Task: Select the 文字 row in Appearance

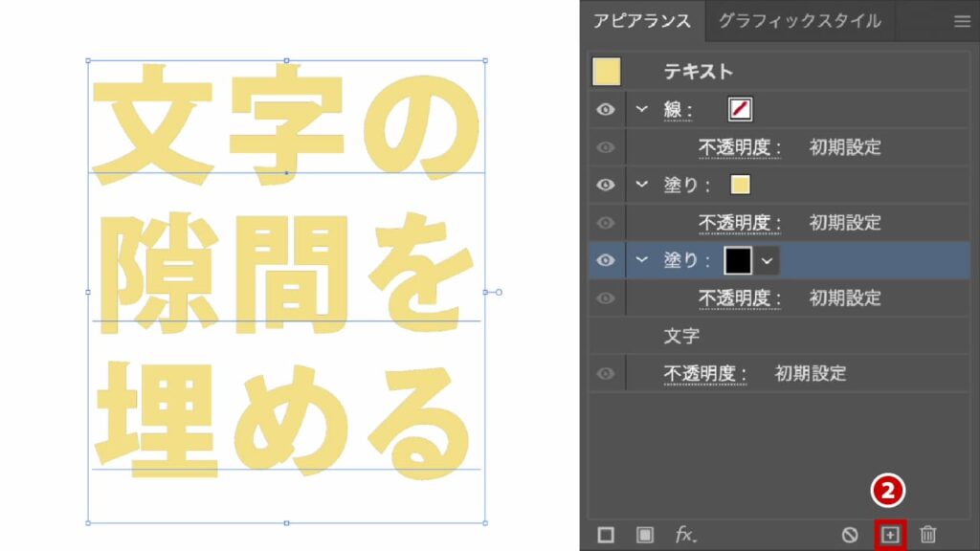Action: pos(779,336)
